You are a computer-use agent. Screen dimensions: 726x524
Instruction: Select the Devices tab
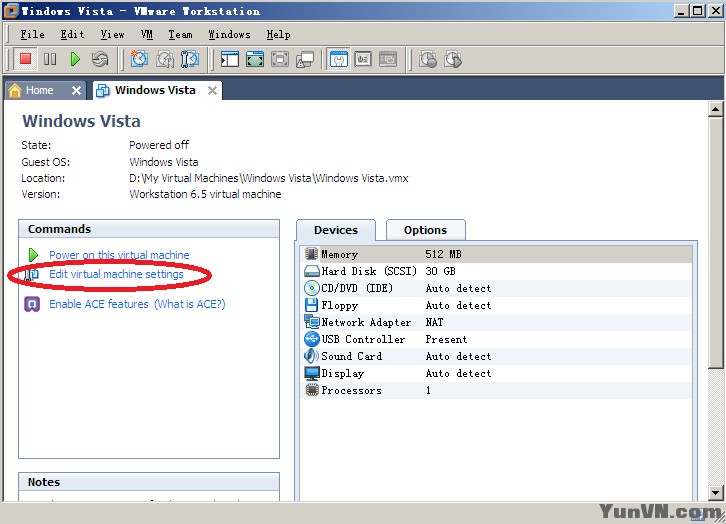pyautogui.click(x=336, y=230)
